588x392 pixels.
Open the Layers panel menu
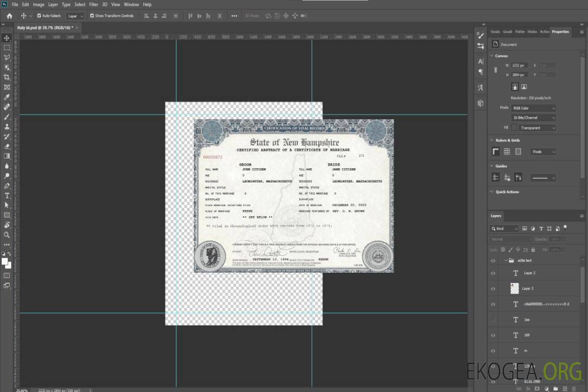581,216
